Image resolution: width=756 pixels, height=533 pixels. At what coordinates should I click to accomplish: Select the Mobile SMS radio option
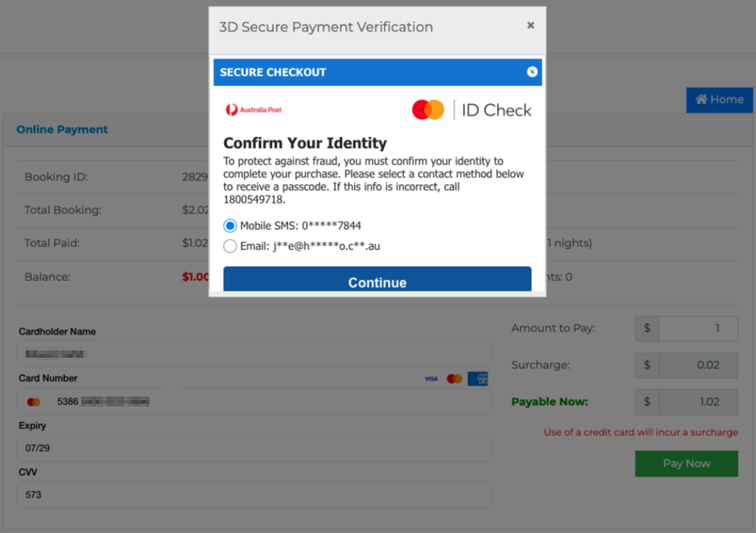point(230,226)
